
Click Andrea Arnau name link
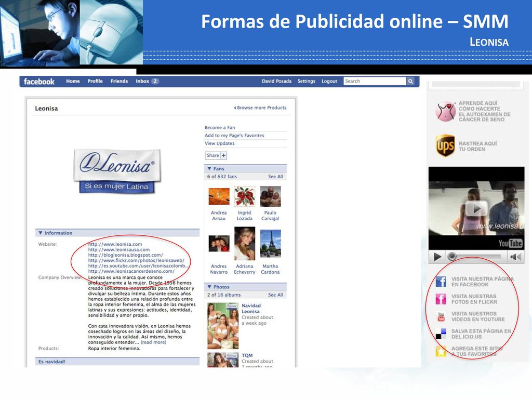219,216
